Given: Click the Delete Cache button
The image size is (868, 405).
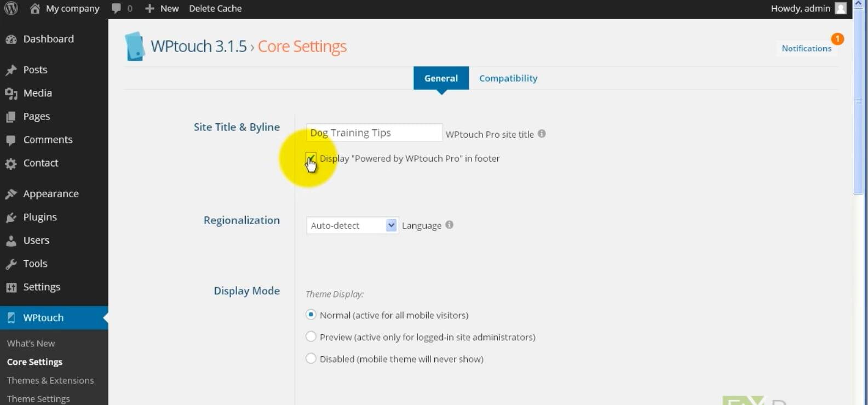Looking at the screenshot, I should (x=215, y=8).
